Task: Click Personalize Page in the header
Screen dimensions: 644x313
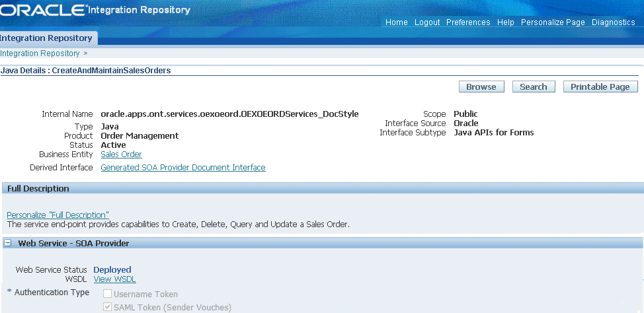Action: [x=553, y=22]
